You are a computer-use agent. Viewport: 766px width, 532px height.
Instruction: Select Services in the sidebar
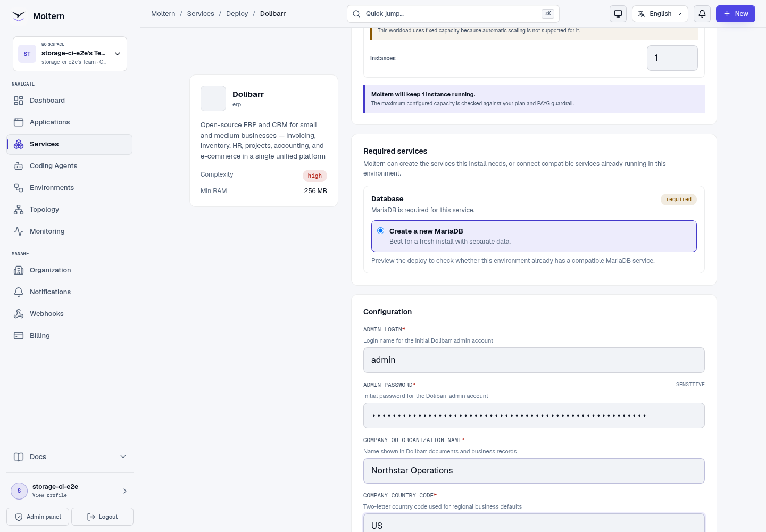(x=69, y=144)
